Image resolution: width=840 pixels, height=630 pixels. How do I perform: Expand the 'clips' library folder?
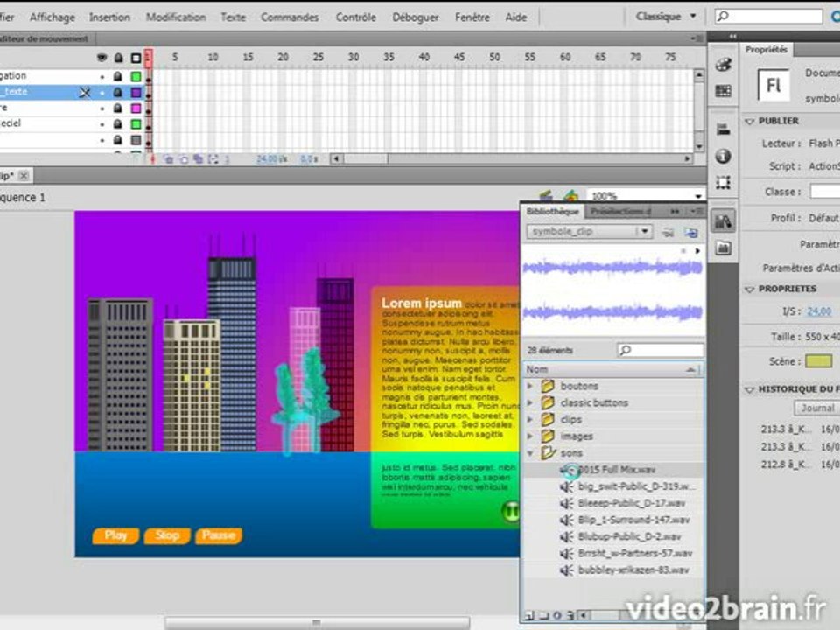point(530,419)
